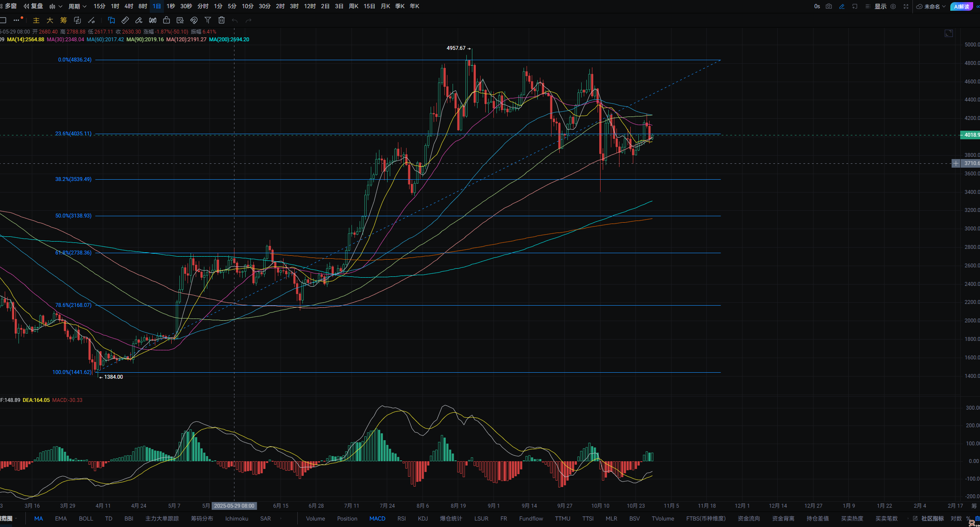Select the 周K timeframe tab
The height and width of the screenshot is (527, 980).
(x=354, y=6)
